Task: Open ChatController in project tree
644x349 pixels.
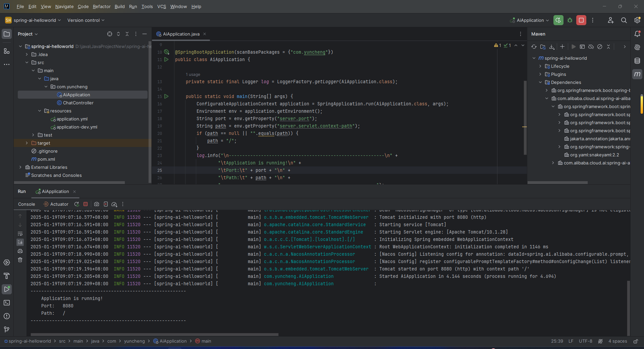Action: tap(78, 103)
